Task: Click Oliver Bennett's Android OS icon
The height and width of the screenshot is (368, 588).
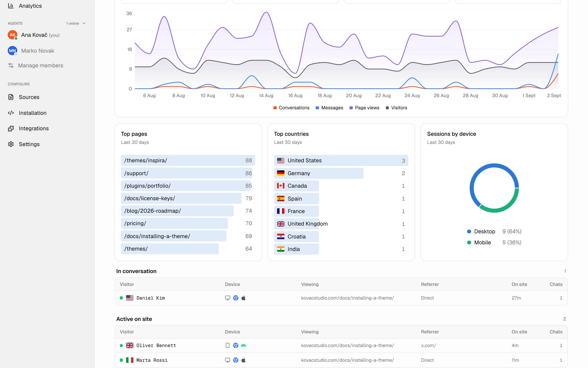Action: 243,345
